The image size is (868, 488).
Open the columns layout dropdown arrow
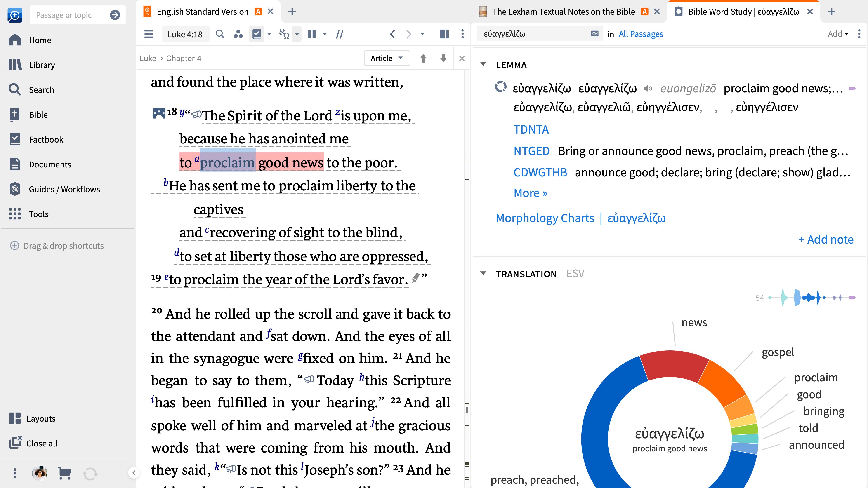[x=325, y=34]
